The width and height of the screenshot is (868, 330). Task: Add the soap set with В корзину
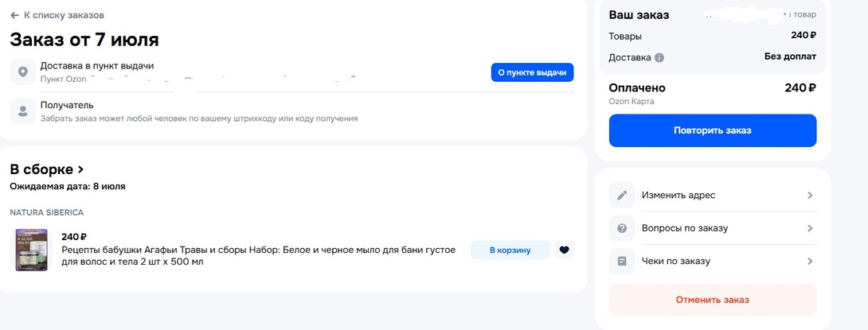(x=510, y=250)
